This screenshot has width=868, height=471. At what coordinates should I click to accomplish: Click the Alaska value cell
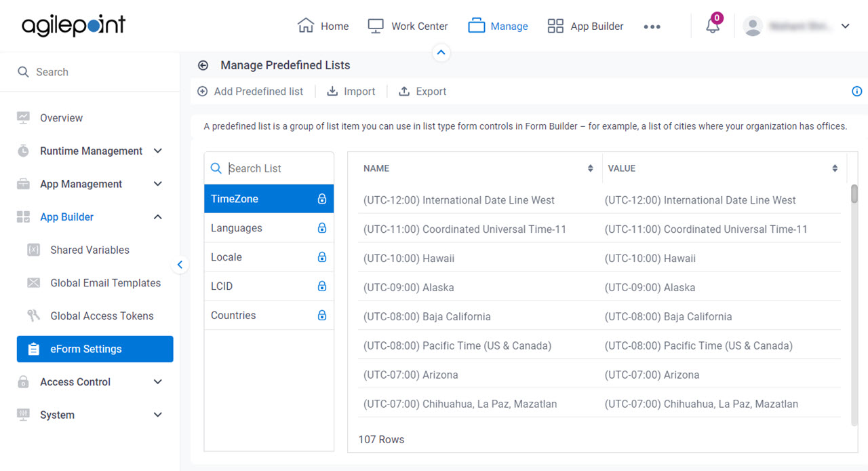click(650, 288)
